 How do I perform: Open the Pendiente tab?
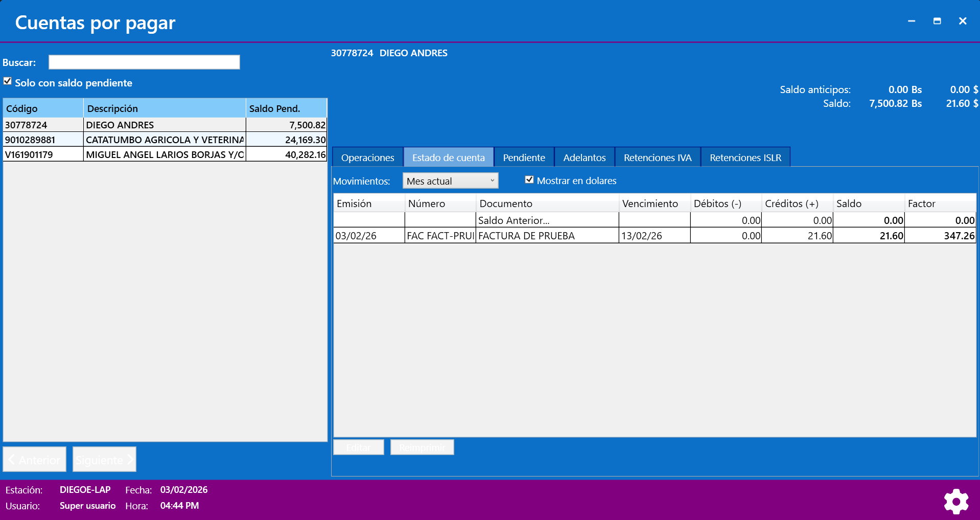tap(524, 157)
